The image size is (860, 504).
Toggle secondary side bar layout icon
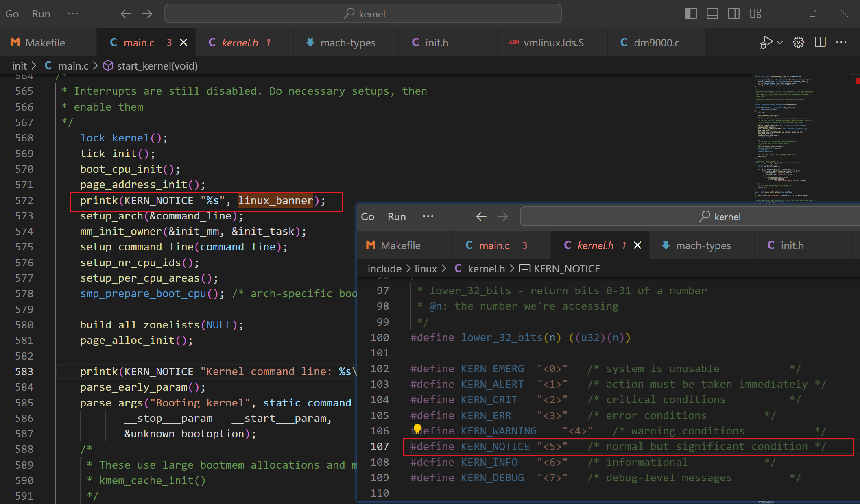[734, 13]
